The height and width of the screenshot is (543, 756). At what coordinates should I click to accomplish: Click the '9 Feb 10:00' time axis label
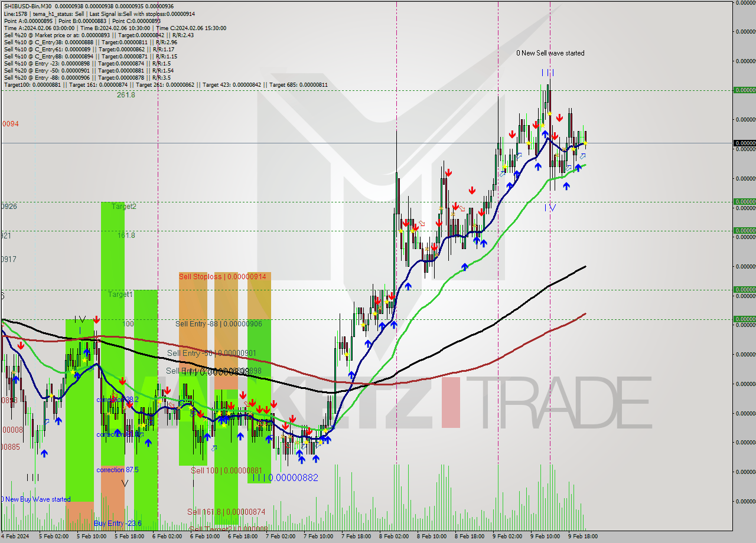pos(545,537)
